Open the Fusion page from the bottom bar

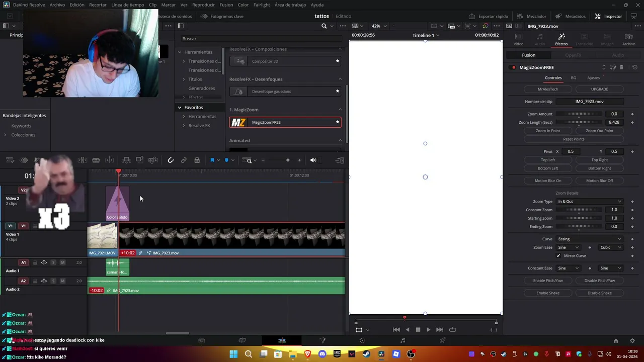[322, 340]
